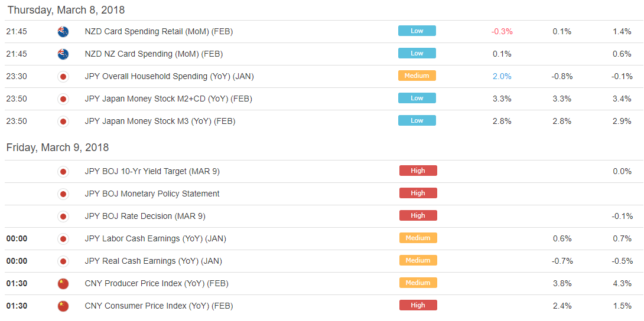Click the 2.0% actual value in blue

pyautogui.click(x=502, y=76)
